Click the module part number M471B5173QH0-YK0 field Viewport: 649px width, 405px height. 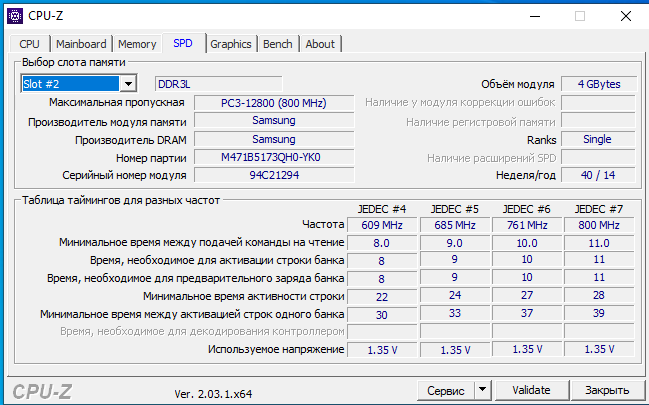(272, 158)
